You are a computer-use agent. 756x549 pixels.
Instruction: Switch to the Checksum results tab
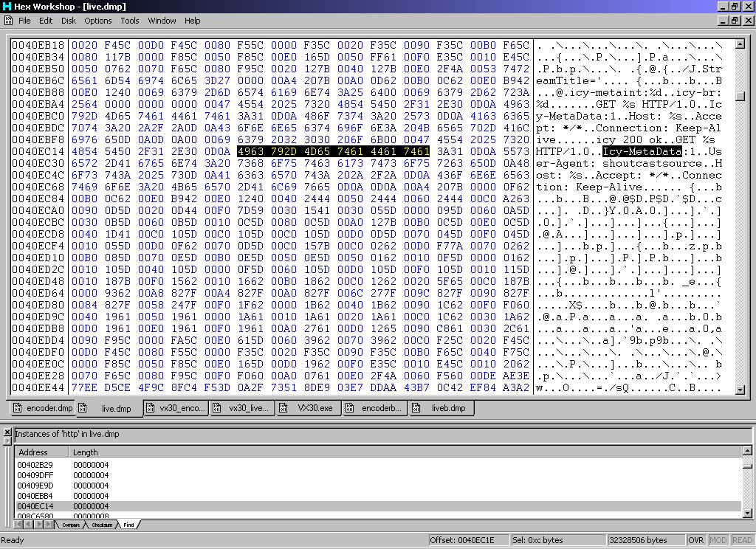coord(102,525)
